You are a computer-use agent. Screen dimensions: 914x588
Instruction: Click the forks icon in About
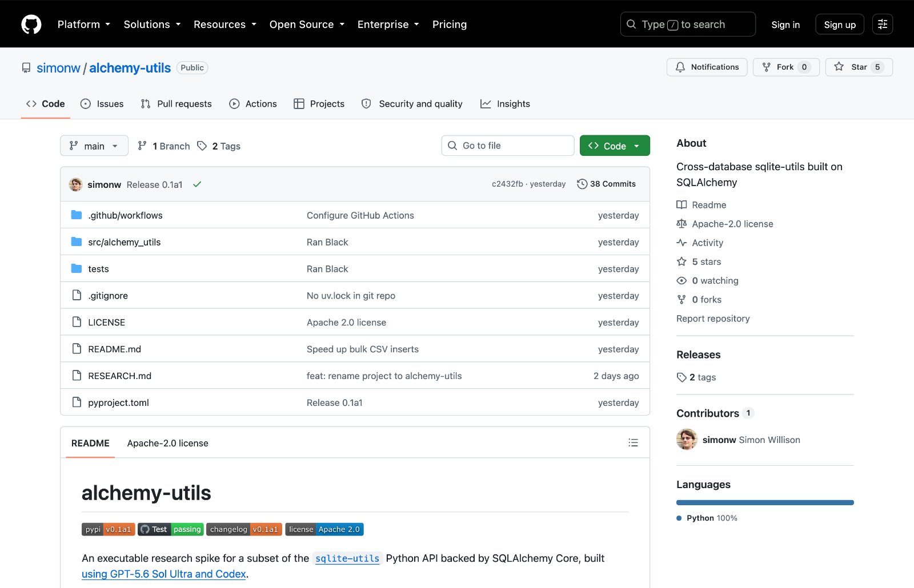coord(682,299)
